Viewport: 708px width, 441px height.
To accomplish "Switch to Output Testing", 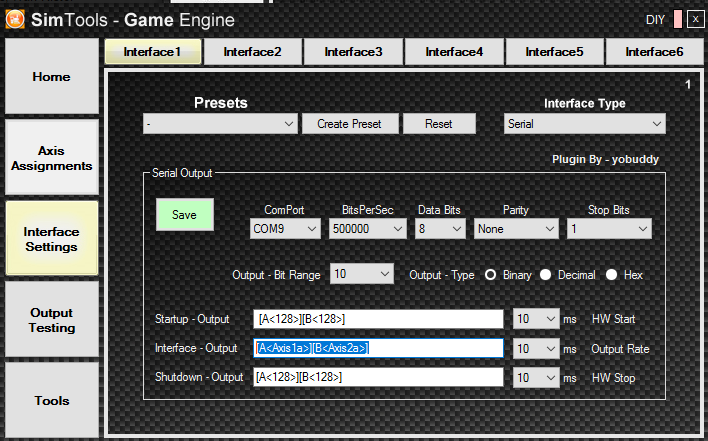I will (51, 320).
